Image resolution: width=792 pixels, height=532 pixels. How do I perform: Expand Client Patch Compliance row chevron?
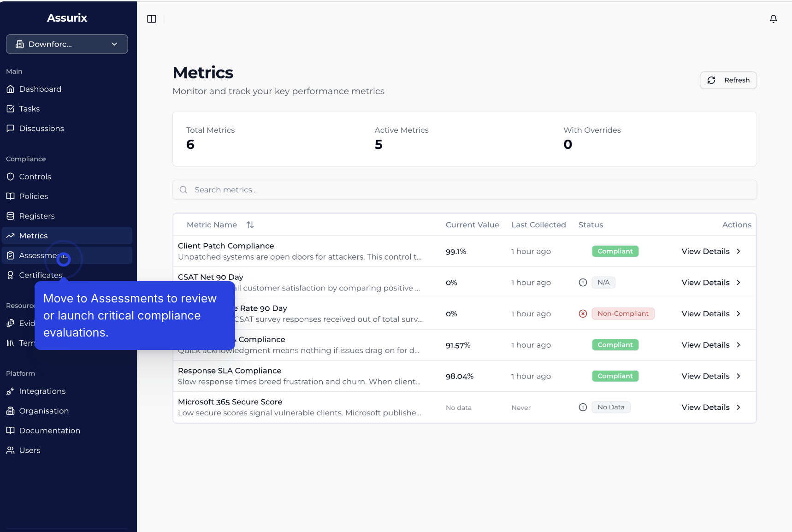pos(738,251)
